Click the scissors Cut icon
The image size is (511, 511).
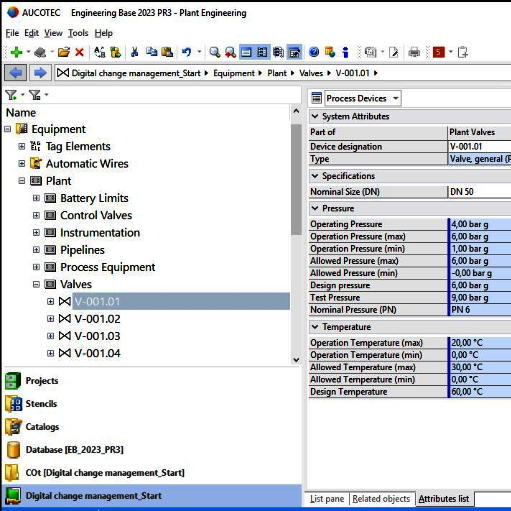[134, 52]
